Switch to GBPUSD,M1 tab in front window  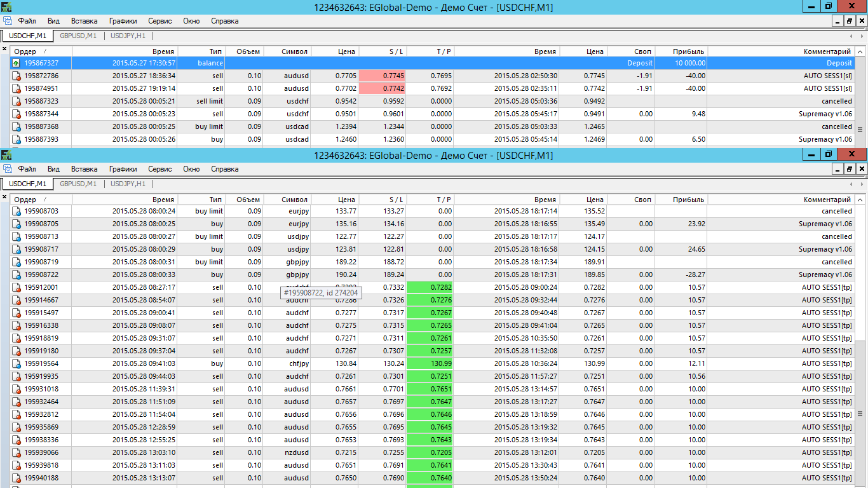pos(78,184)
